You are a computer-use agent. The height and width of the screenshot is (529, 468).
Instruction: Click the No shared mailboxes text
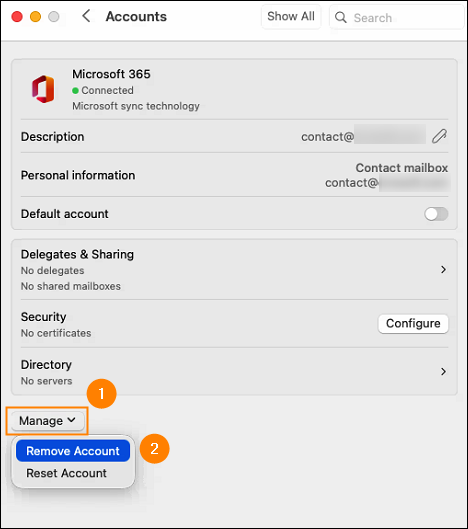(x=71, y=286)
